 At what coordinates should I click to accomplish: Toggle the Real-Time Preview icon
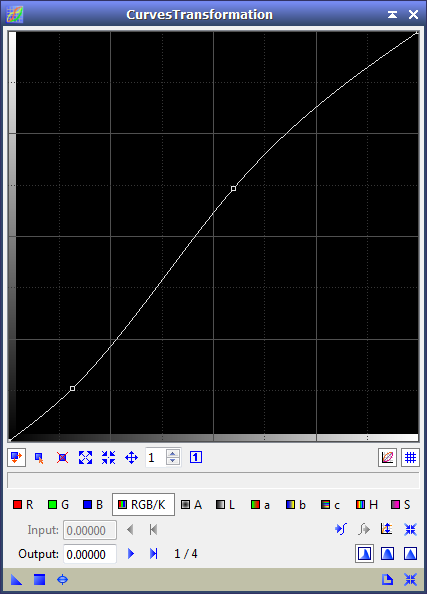(x=63, y=580)
